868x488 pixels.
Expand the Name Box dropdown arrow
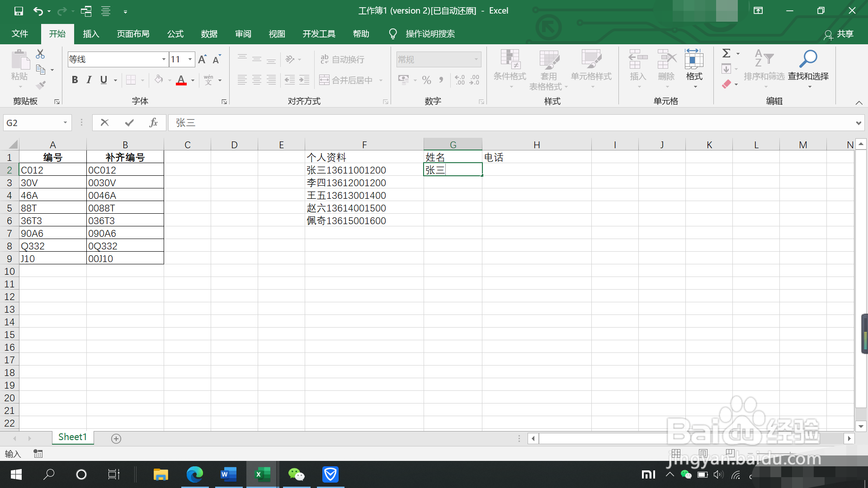pyautogui.click(x=65, y=122)
